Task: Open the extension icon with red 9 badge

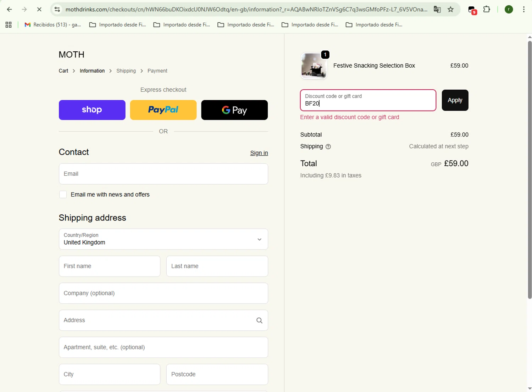Action: pos(472,10)
